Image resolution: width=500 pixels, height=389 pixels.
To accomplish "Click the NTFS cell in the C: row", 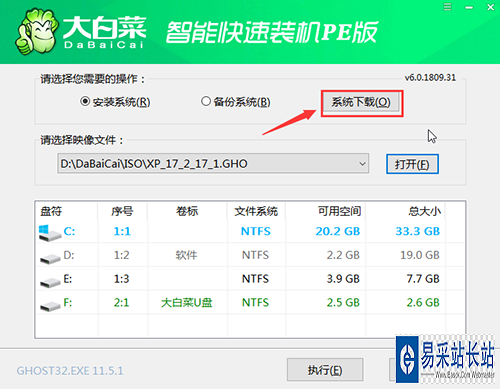I will (x=256, y=231).
